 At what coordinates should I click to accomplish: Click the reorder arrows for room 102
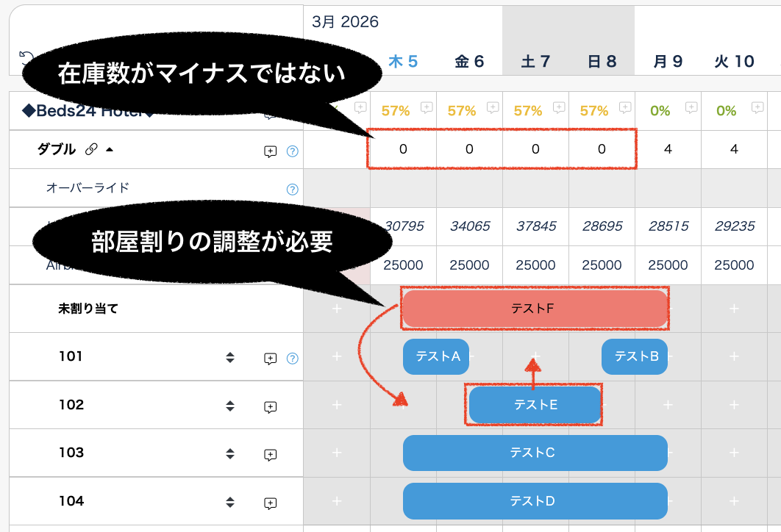tap(230, 406)
